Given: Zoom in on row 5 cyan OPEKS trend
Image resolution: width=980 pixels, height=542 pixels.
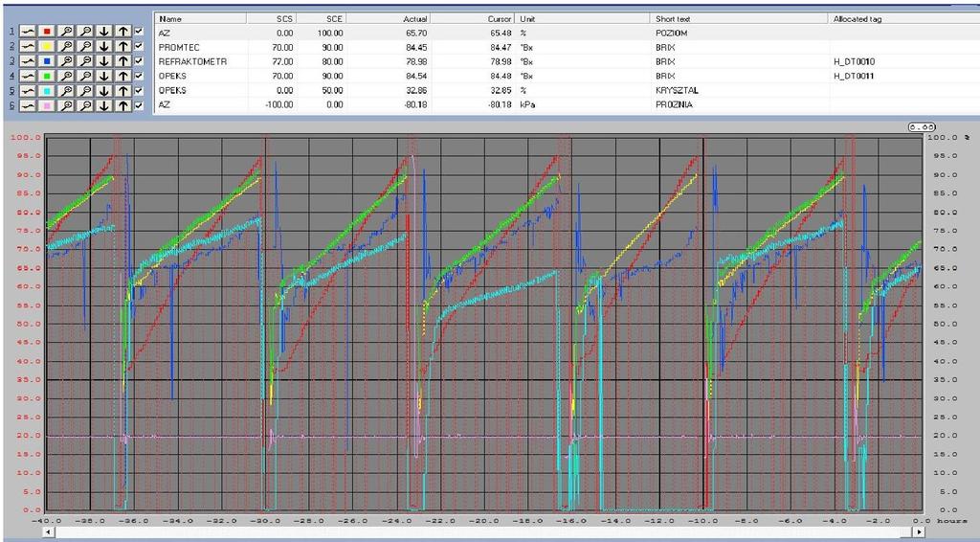Looking at the screenshot, I should tap(66, 91).
